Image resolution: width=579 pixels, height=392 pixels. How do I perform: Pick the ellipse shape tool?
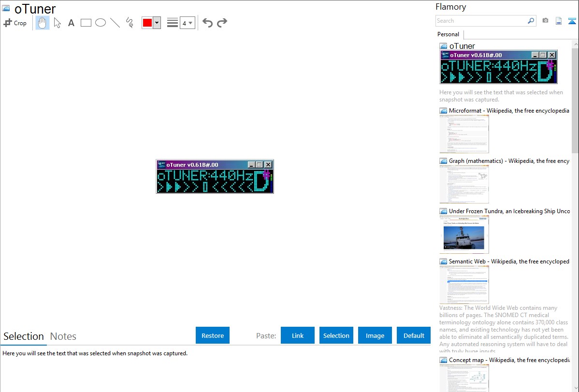tap(101, 23)
